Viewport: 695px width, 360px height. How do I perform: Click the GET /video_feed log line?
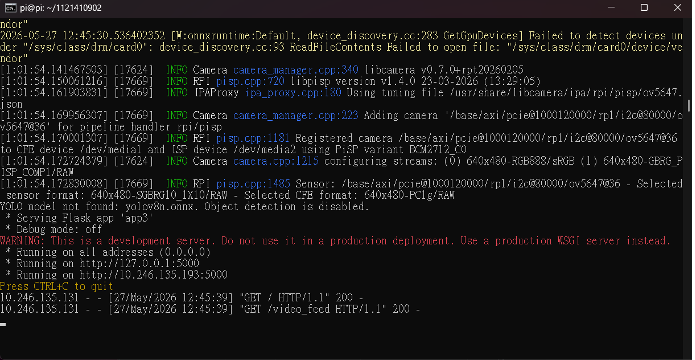(210, 309)
